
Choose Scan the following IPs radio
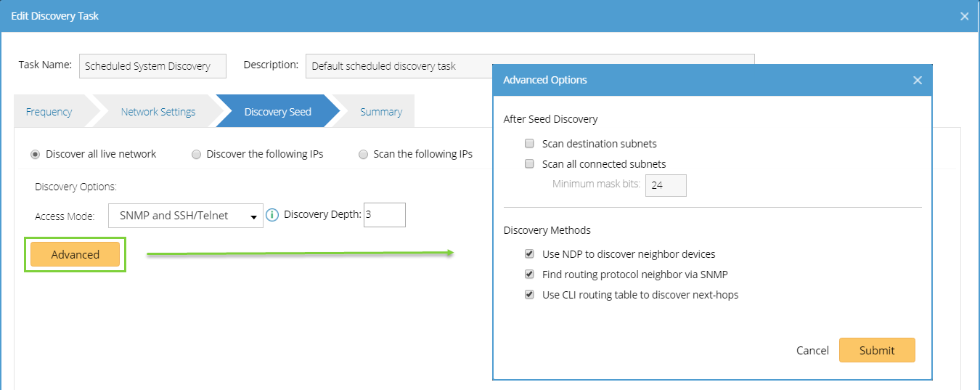pos(363,154)
